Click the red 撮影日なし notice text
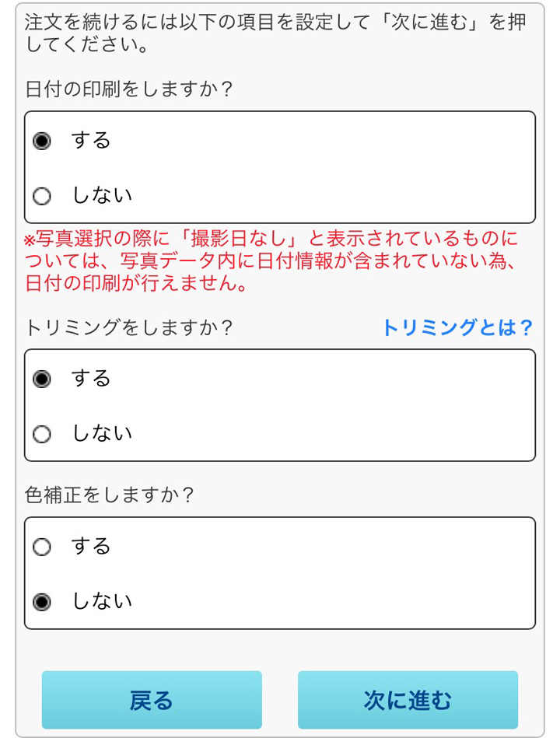Screen dimensions: 560x738 (272, 261)
